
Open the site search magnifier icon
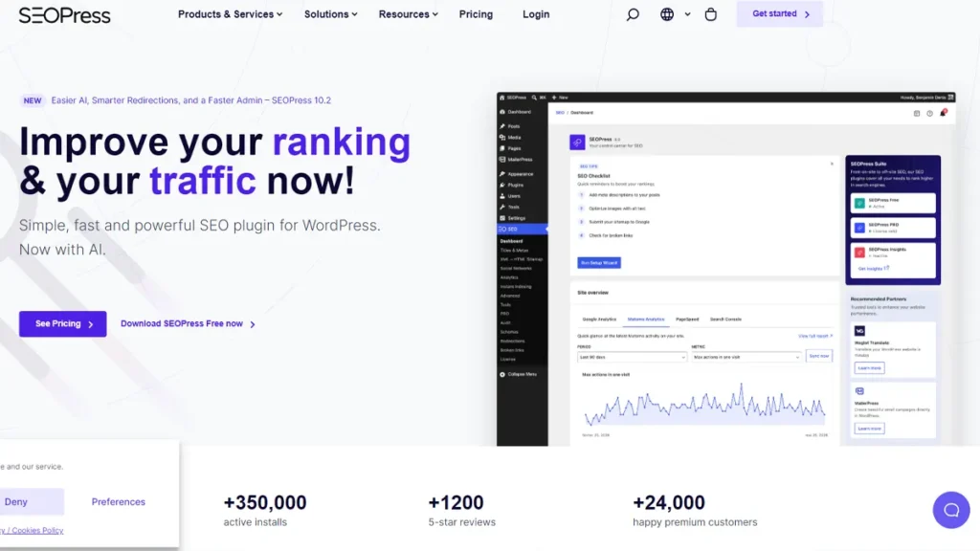[x=633, y=14]
